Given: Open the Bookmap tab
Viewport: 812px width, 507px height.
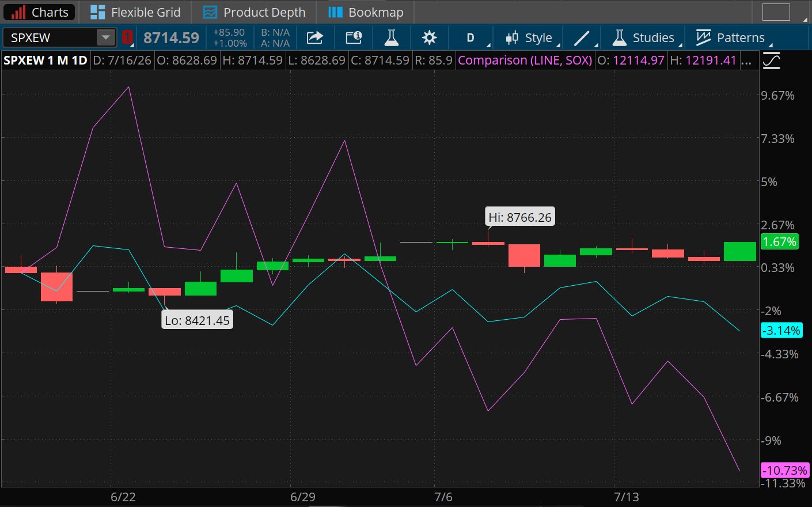Looking at the screenshot, I should click(x=366, y=12).
